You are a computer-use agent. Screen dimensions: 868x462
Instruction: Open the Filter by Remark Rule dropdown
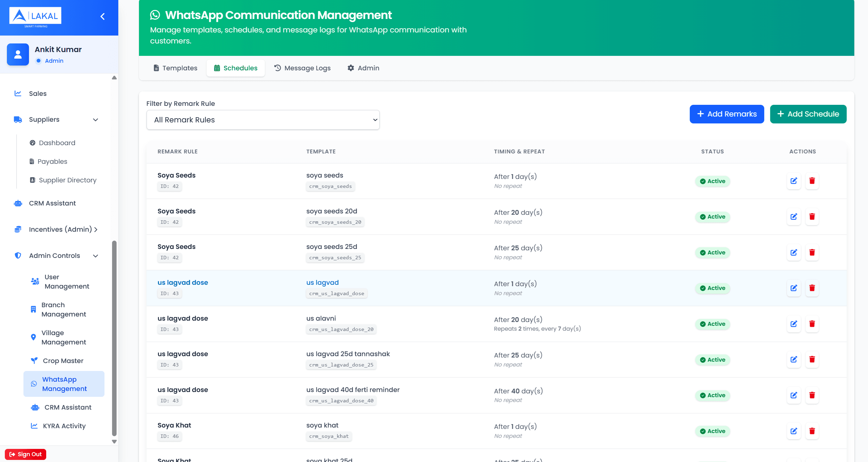coord(263,120)
